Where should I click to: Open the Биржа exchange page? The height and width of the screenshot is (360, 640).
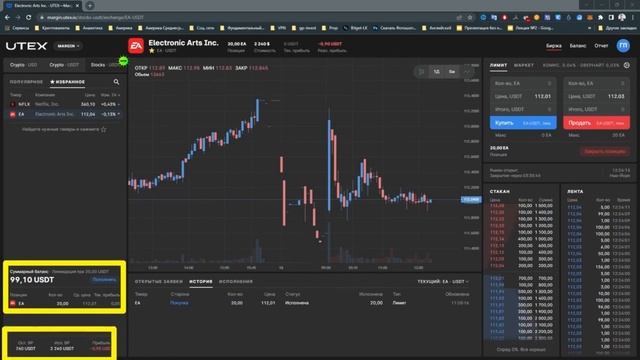click(554, 46)
